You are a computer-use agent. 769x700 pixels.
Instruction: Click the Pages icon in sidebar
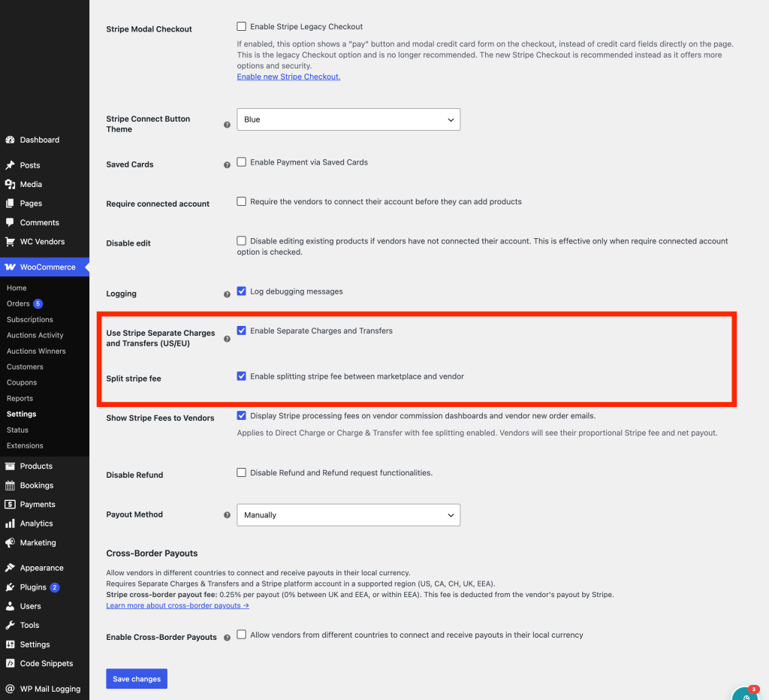(10, 203)
